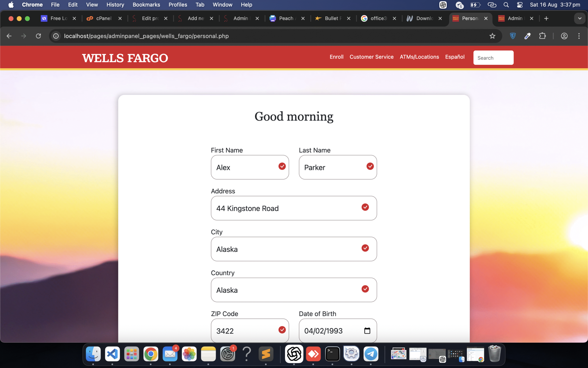Open the Trash in the Dock
This screenshot has height=368, width=588.
coord(495,354)
